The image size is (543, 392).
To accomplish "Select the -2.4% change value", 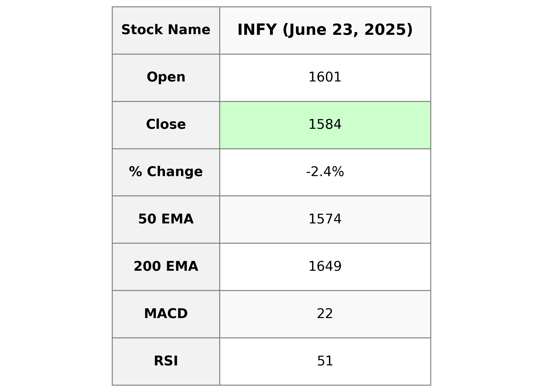I will pos(325,172).
